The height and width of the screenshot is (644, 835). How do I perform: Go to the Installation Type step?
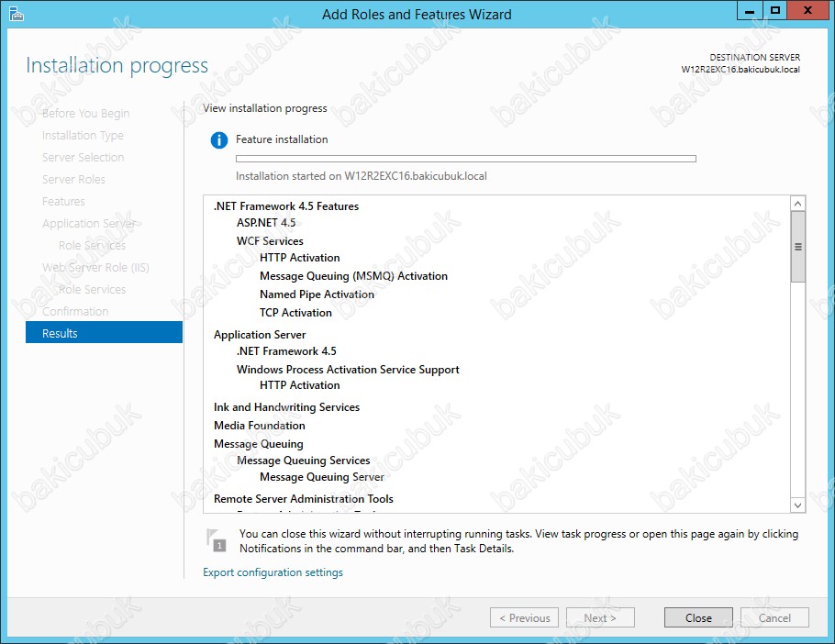pyautogui.click(x=83, y=136)
